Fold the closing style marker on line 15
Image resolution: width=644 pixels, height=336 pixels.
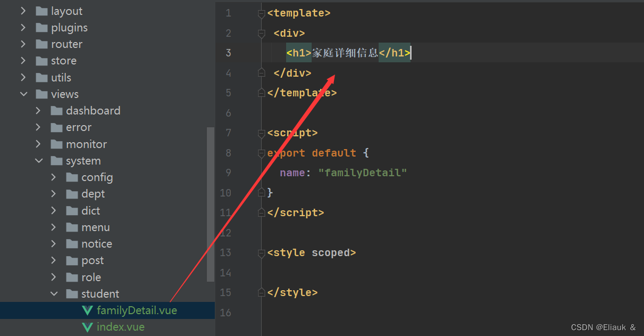click(x=261, y=292)
